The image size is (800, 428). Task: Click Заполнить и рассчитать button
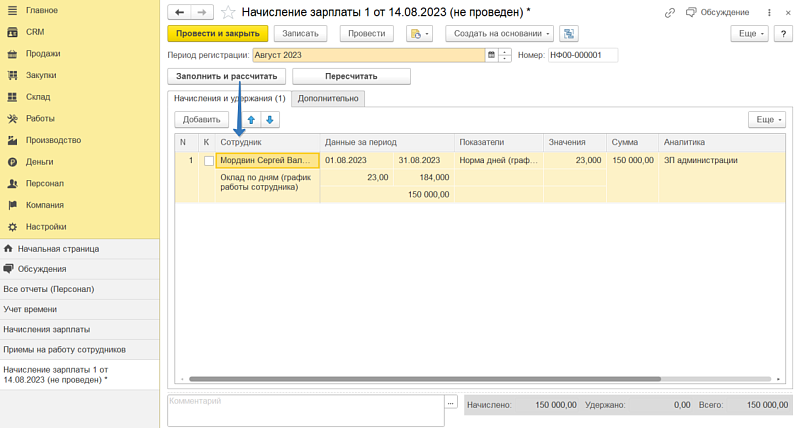(227, 76)
